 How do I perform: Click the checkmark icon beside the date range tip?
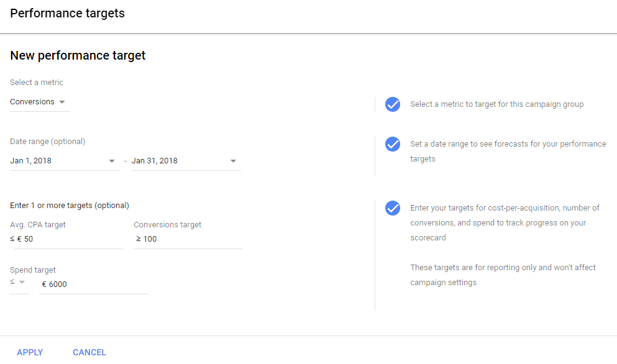(393, 144)
